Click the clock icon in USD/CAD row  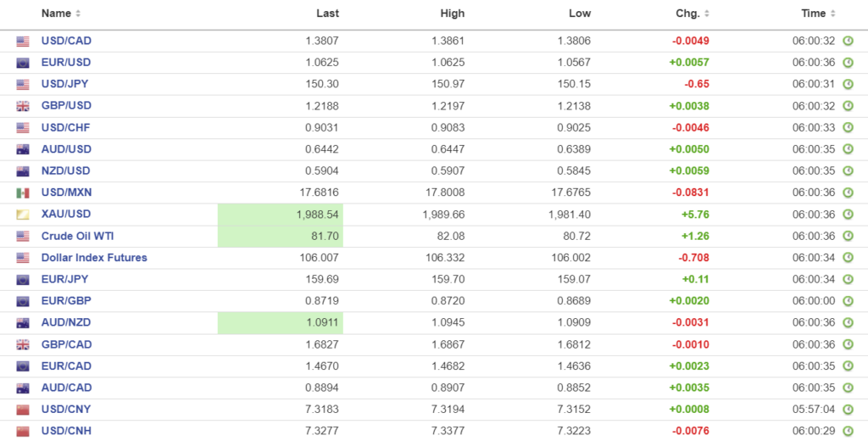(x=848, y=41)
